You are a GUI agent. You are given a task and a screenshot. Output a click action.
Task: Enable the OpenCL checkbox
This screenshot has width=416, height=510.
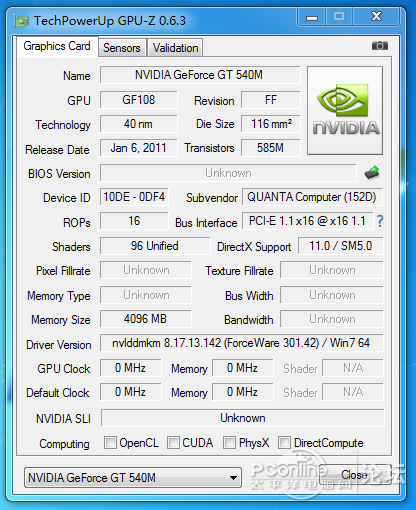(x=110, y=443)
